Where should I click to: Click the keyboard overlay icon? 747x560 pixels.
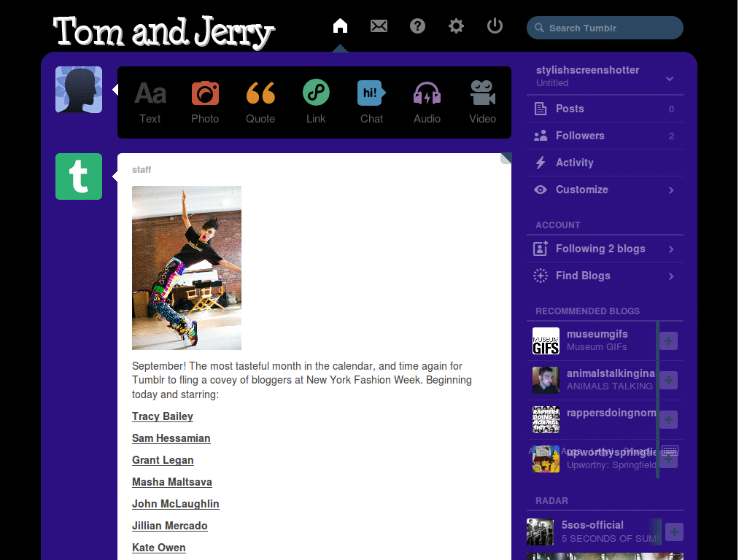[x=670, y=450]
